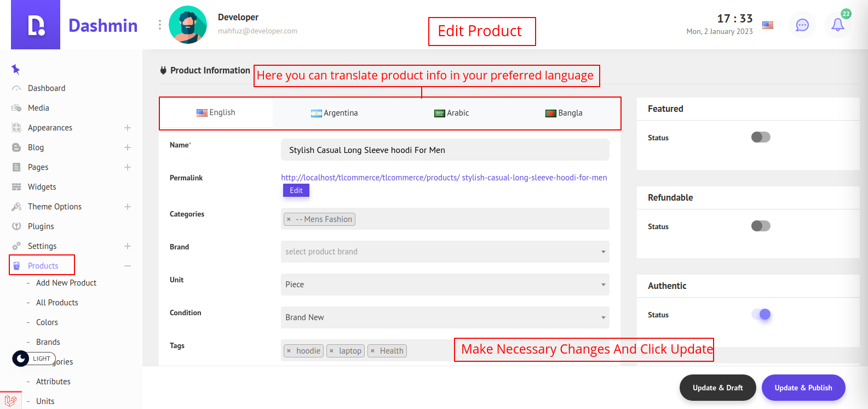Turn on Refundable status switch
Image resolution: width=868 pixels, height=409 pixels.
click(x=760, y=226)
